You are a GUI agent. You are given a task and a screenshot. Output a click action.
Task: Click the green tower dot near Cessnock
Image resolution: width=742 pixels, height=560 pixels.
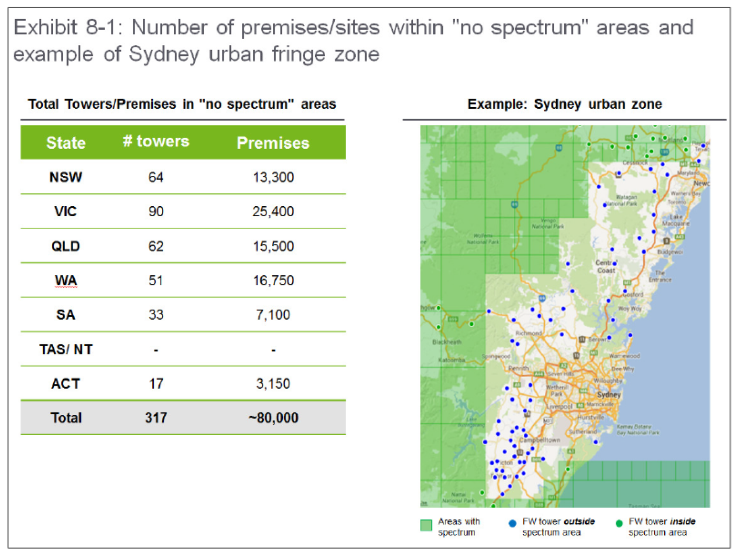(x=646, y=156)
